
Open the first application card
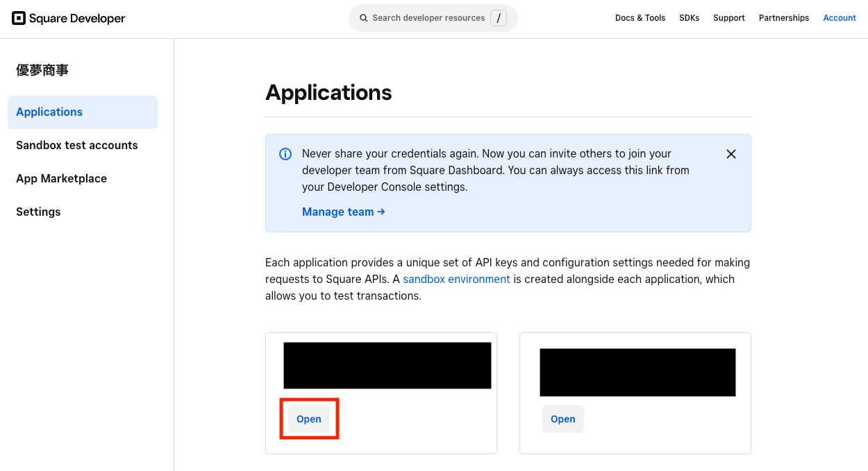309,419
